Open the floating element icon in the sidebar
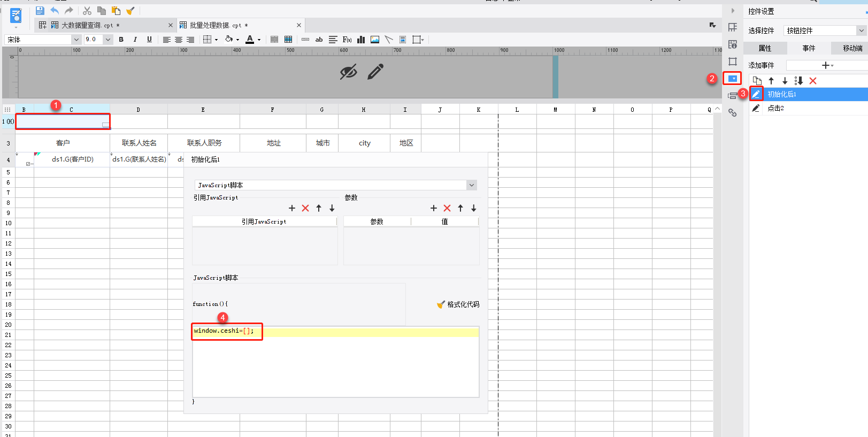Image resolution: width=868 pixels, height=437 pixels. (x=733, y=62)
